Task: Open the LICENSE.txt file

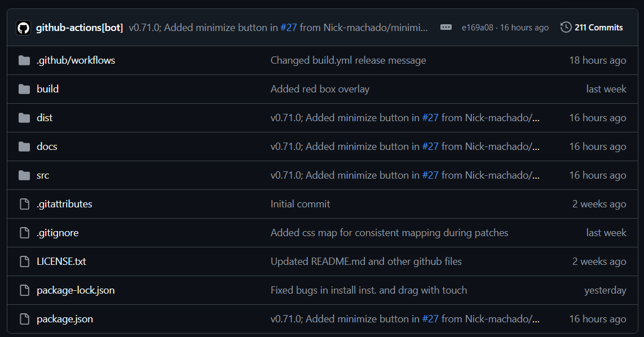Action: point(61,261)
